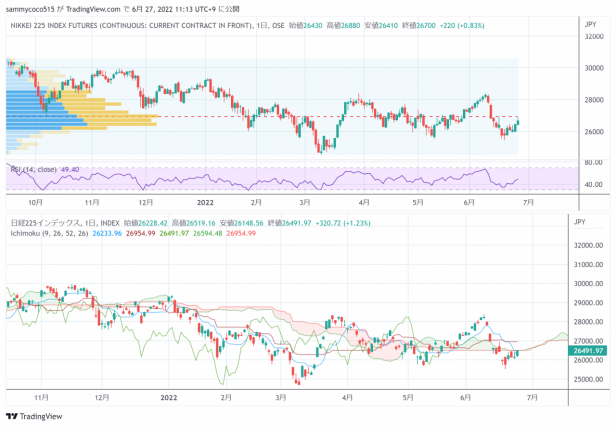Click 27000.00 on the index price scale
The image size is (616, 427).
(x=588, y=341)
